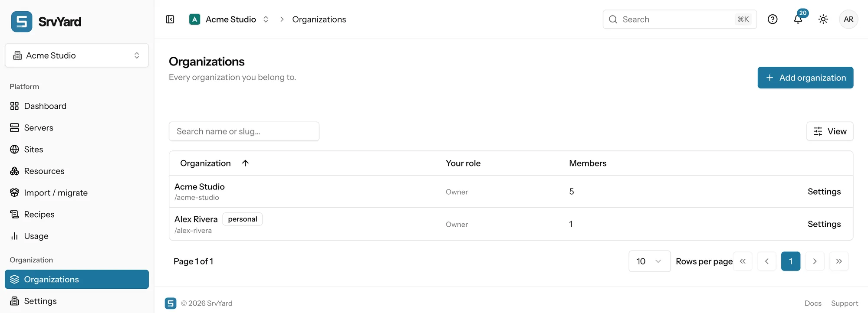868x313 pixels.
Task: Select page 1 button
Action: pyautogui.click(x=791, y=261)
